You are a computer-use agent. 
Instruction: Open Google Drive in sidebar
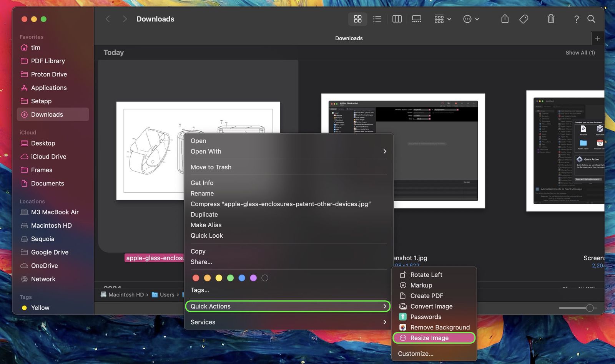coord(50,252)
